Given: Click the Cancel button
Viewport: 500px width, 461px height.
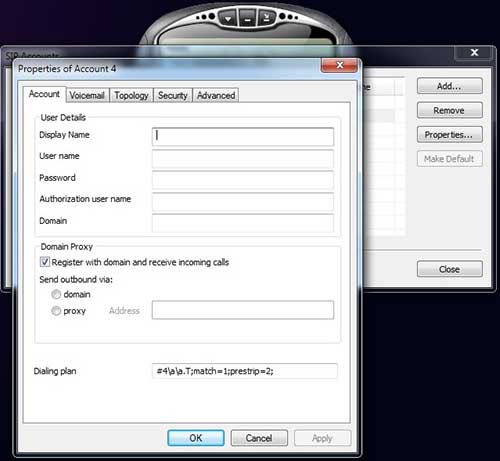Looking at the screenshot, I should pyautogui.click(x=259, y=438).
